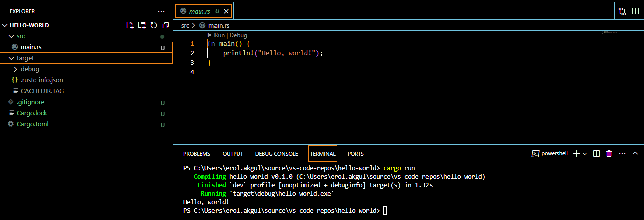Click the New Folder icon in Explorer
Screen dimensions: 644x220
(x=142, y=25)
